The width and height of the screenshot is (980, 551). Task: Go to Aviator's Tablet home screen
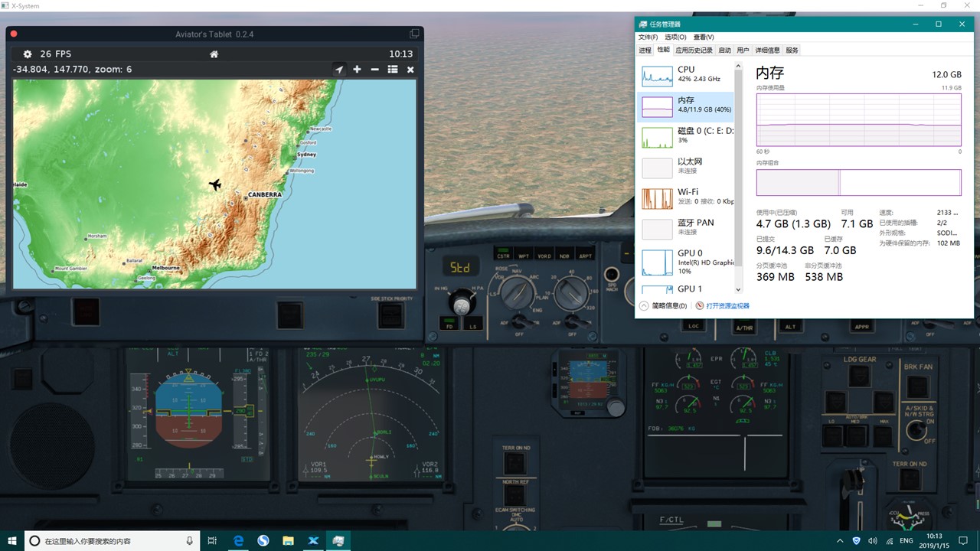pyautogui.click(x=214, y=54)
